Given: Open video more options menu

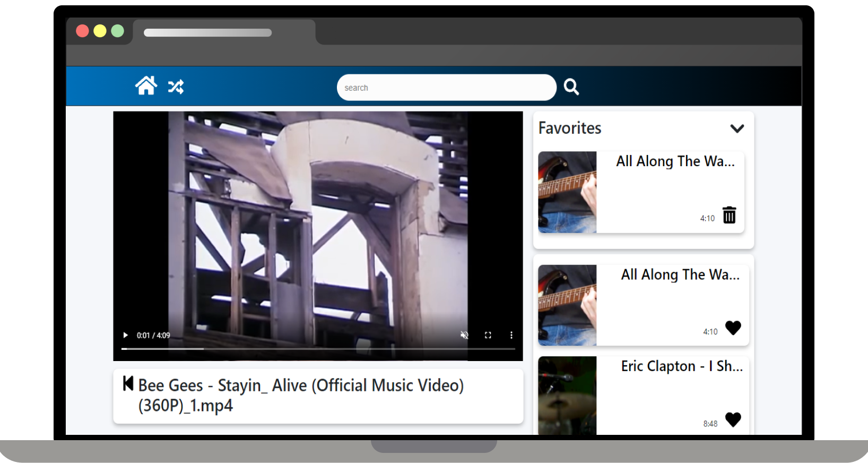Looking at the screenshot, I should 511,335.
